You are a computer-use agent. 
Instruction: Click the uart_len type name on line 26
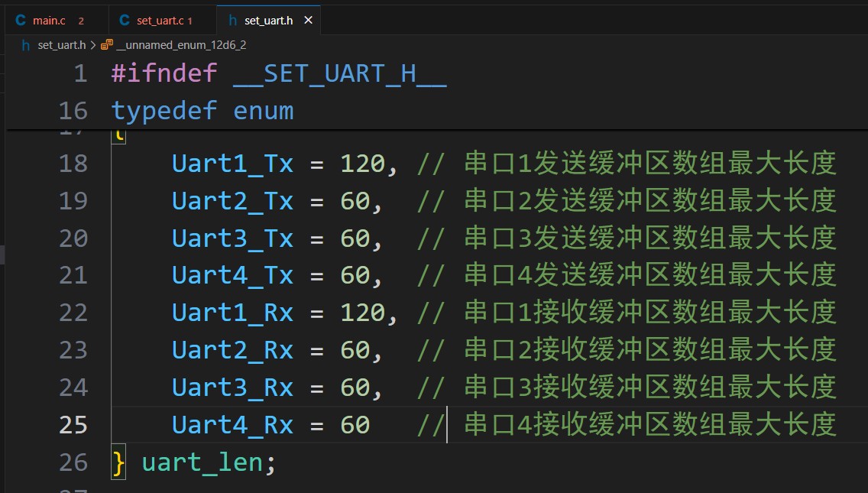[x=202, y=462]
